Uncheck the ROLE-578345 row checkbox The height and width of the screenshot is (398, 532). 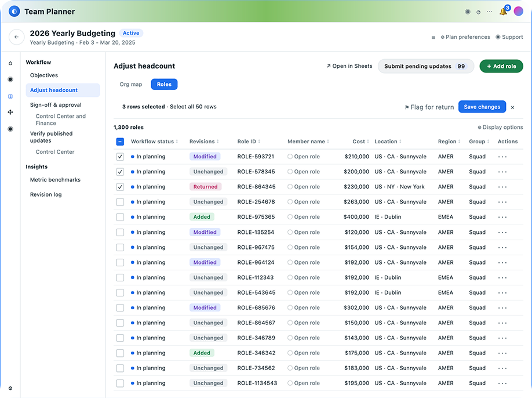pos(120,172)
